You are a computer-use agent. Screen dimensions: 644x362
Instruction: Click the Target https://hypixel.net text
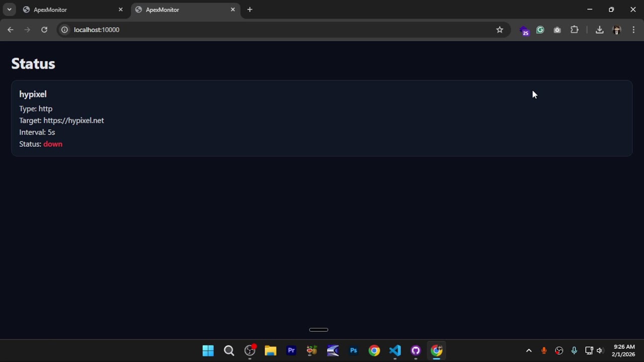(61, 121)
